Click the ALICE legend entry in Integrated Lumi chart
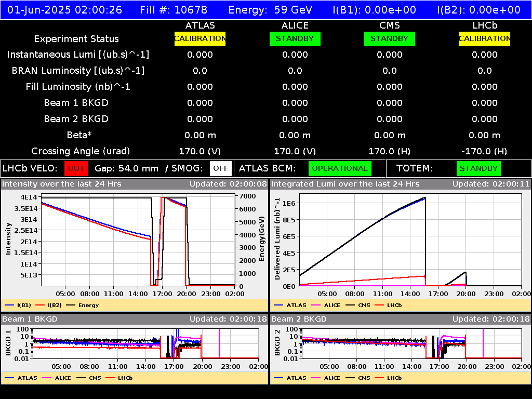This screenshot has height=399, width=532. pos(326,305)
